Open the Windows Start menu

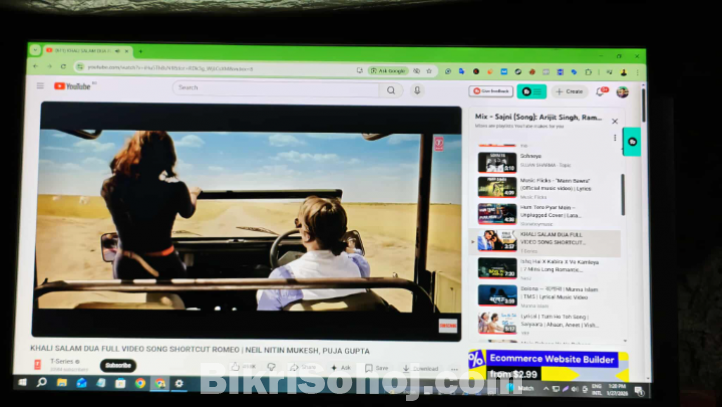(x=20, y=383)
